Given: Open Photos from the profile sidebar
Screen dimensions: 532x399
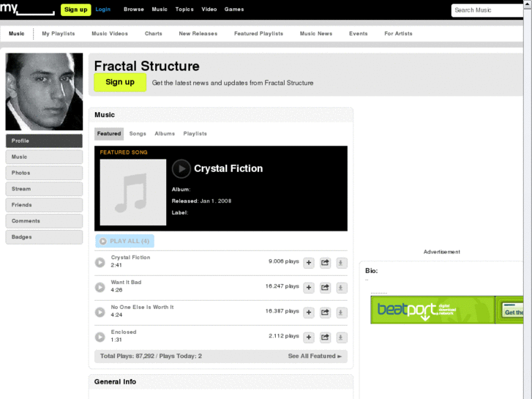Looking at the screenshot, I should pyautogui.click(x=44, y=173).
